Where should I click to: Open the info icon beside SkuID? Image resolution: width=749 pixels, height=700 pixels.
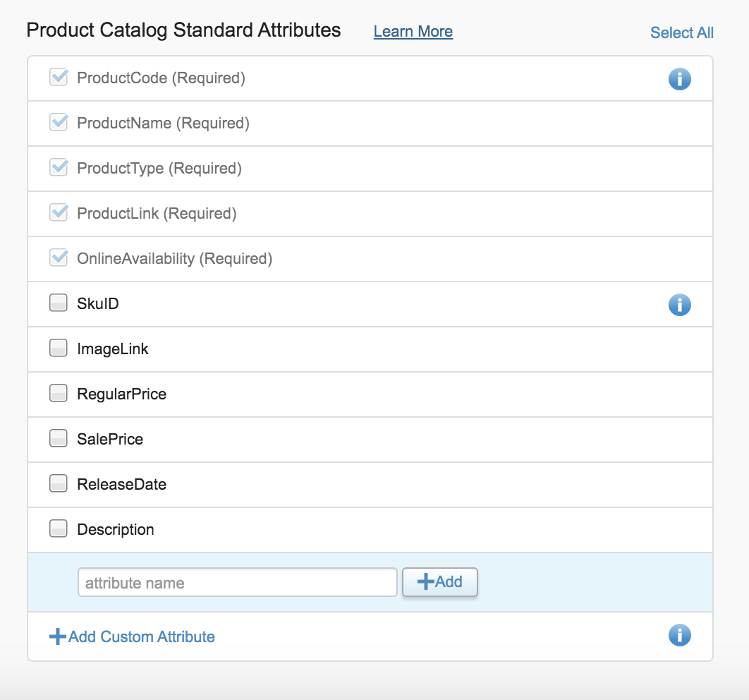679,305
